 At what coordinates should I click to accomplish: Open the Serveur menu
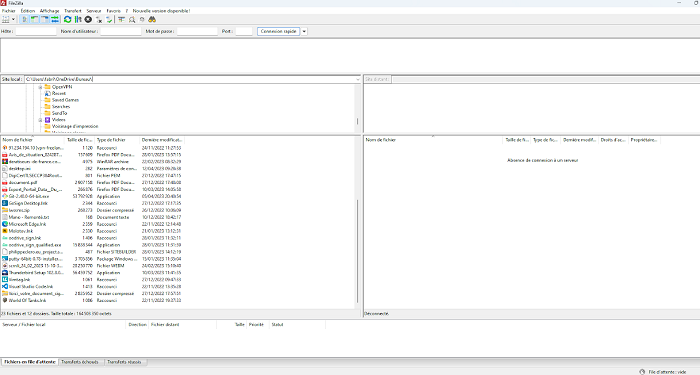(94, 11)
